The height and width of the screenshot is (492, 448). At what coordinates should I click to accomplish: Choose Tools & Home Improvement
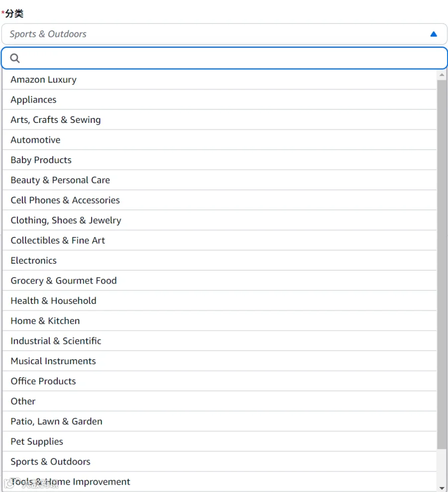point(220,481)
